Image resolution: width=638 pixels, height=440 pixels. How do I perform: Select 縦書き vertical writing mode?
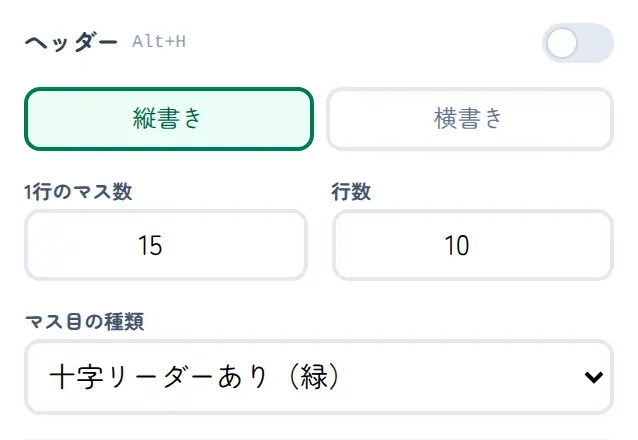pyautogui.click(x=169, y=119)
